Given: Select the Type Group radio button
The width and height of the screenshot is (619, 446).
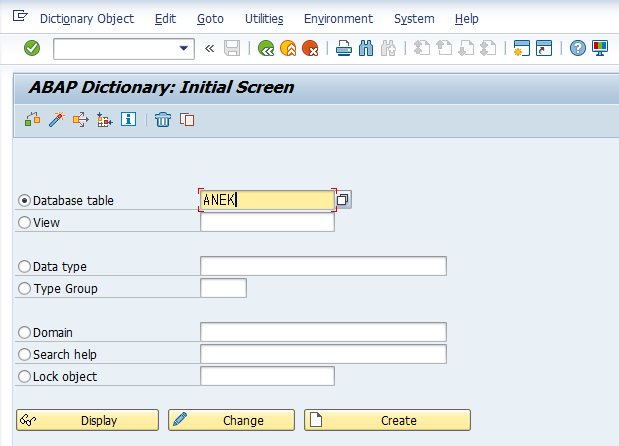Looking at the screenshot, I should coord(24,289).
